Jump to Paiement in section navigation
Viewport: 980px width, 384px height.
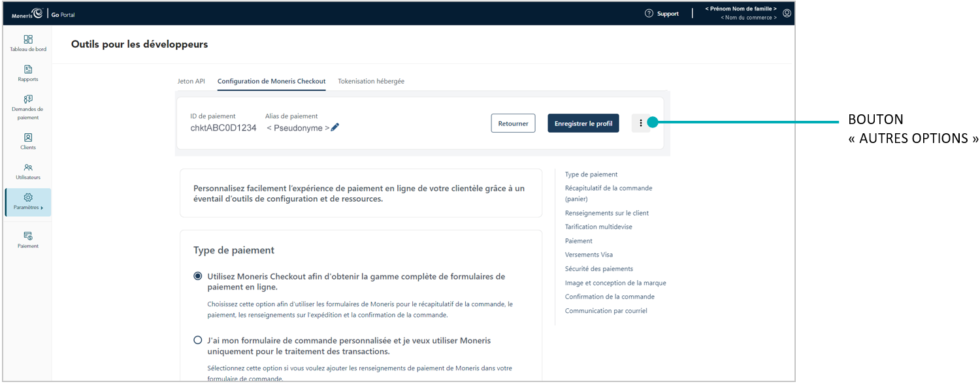579,241
